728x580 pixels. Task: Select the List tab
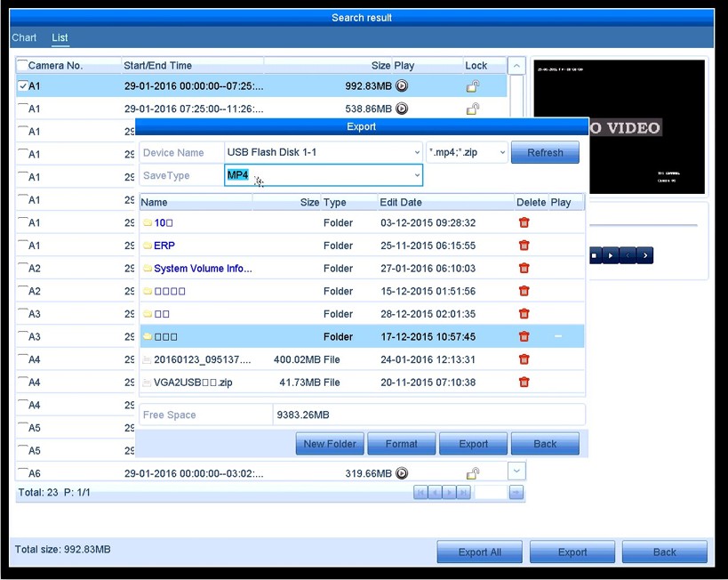(x=60, y=37)
